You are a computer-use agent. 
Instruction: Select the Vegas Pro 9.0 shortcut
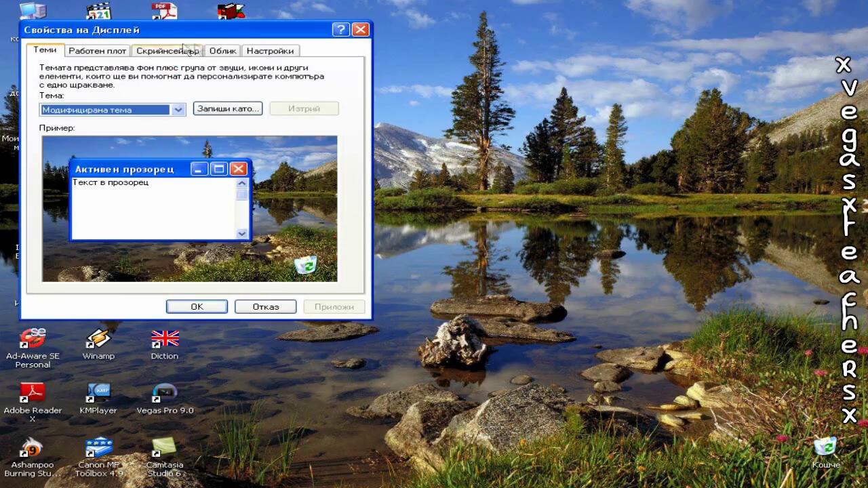point(165,393)
